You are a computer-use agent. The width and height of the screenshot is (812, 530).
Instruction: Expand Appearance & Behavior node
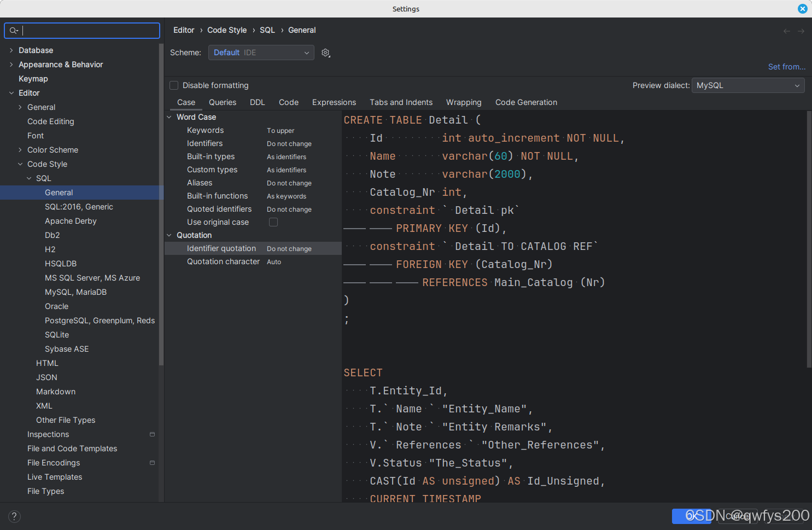click(x=11, y=65)
